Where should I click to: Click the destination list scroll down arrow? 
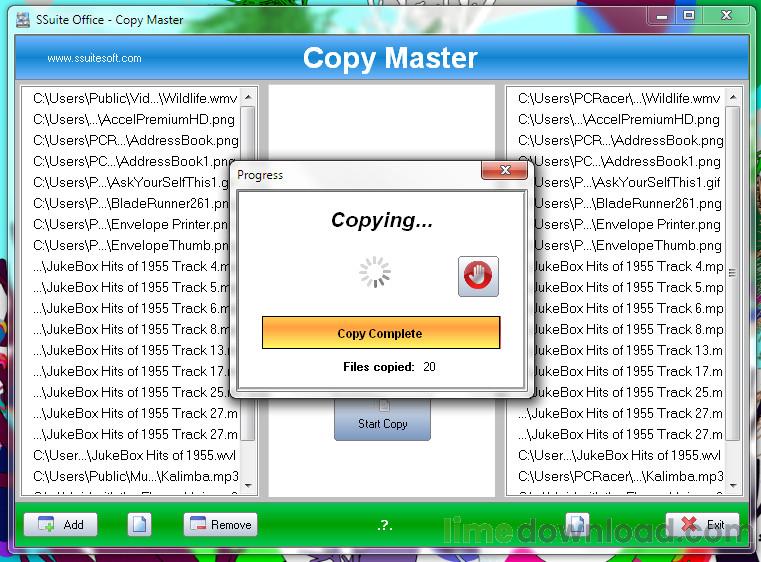click(x=733, y=485)
